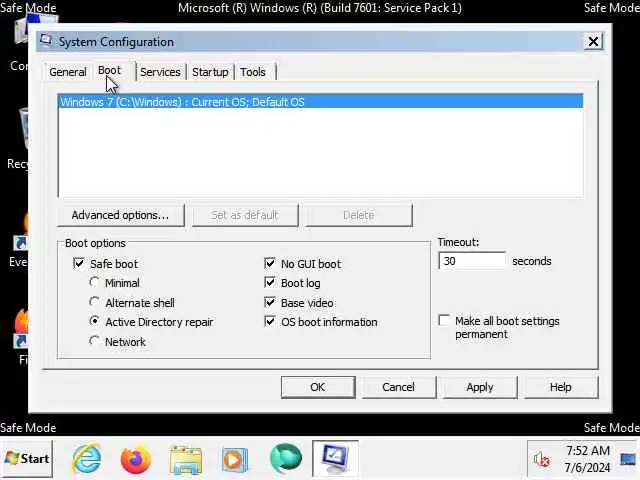Click the System Configuration title bar icon
The width and height of the screenshot is (640, 480).
(46, 41)
